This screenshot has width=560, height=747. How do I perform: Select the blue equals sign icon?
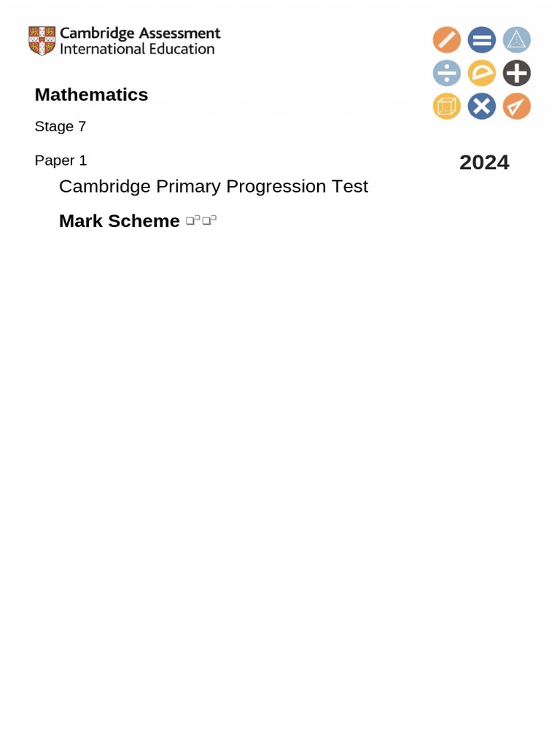(x=481, y=40)
